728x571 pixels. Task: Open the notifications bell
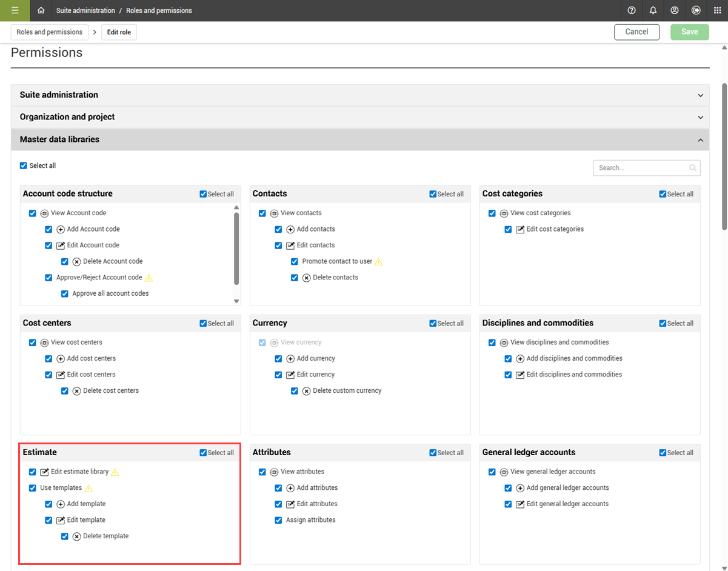653,10
